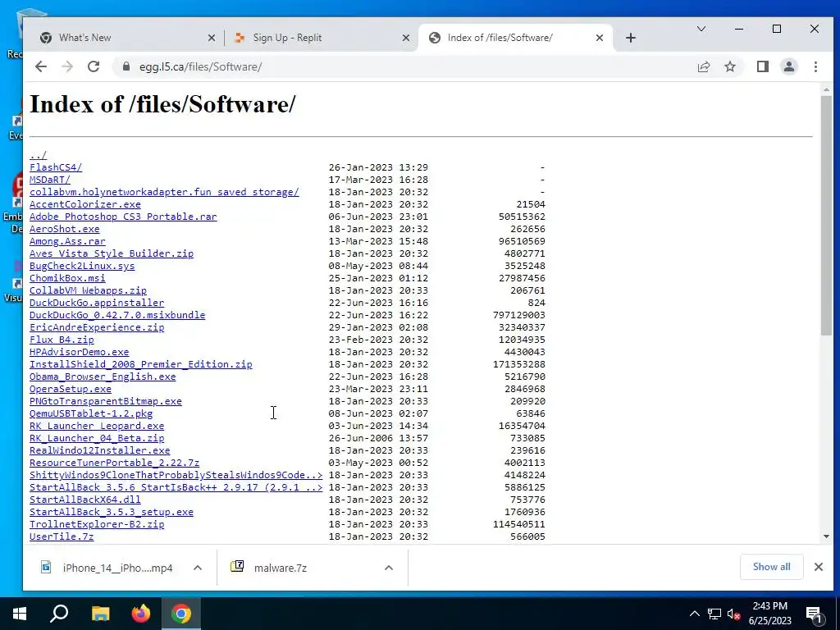
Task: View site security lock information
Action: pos(126,67)
